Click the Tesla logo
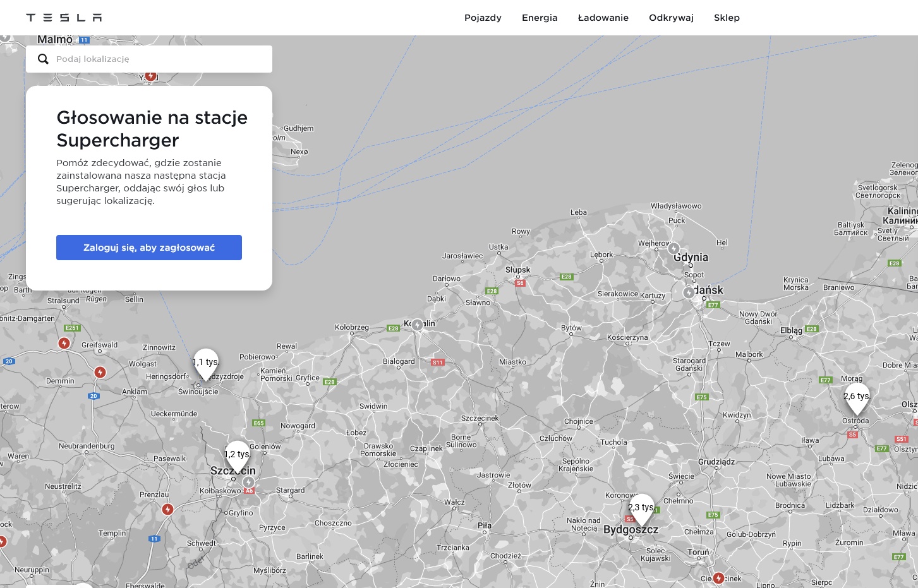Viewport: 918px width, 588px height. pyautogui.click(x=64, y=18)
